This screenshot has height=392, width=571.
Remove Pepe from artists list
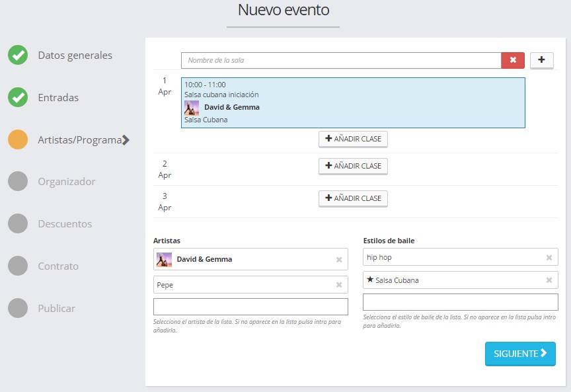(339, 285)
